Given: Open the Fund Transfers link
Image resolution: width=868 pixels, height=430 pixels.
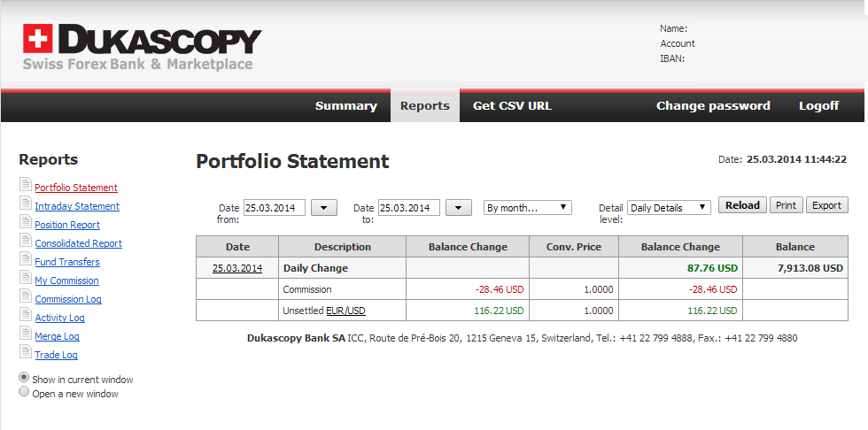Looking at the screenshot, I should point(67,262).
